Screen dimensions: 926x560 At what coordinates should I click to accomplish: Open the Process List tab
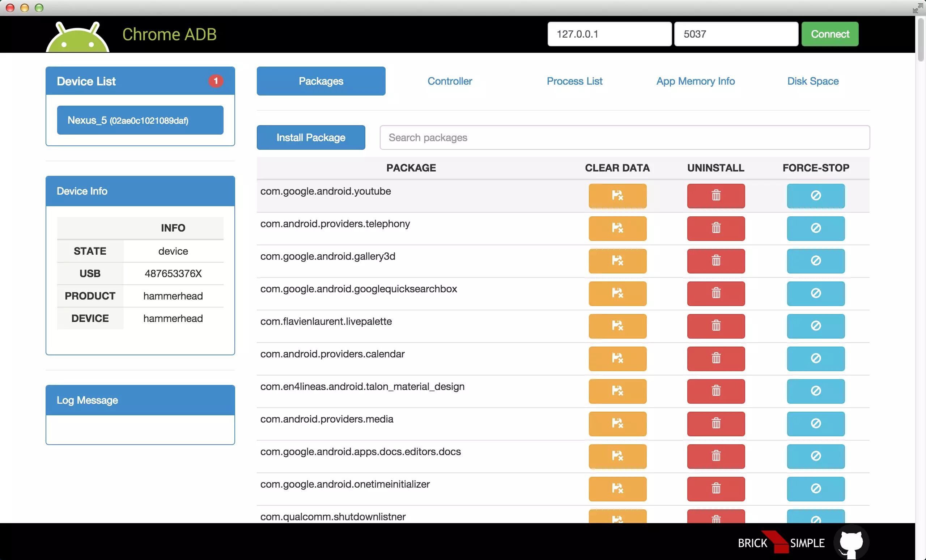(x=574, y=81)
